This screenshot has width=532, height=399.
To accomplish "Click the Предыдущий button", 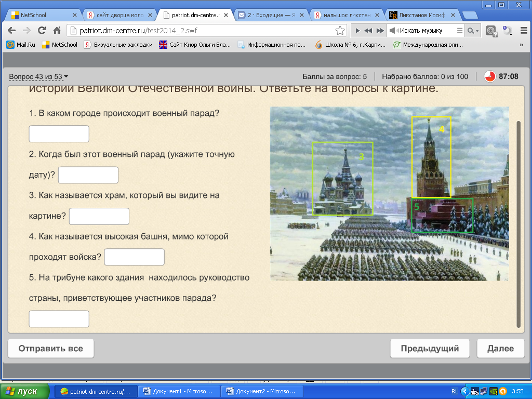I will (430, 349).
